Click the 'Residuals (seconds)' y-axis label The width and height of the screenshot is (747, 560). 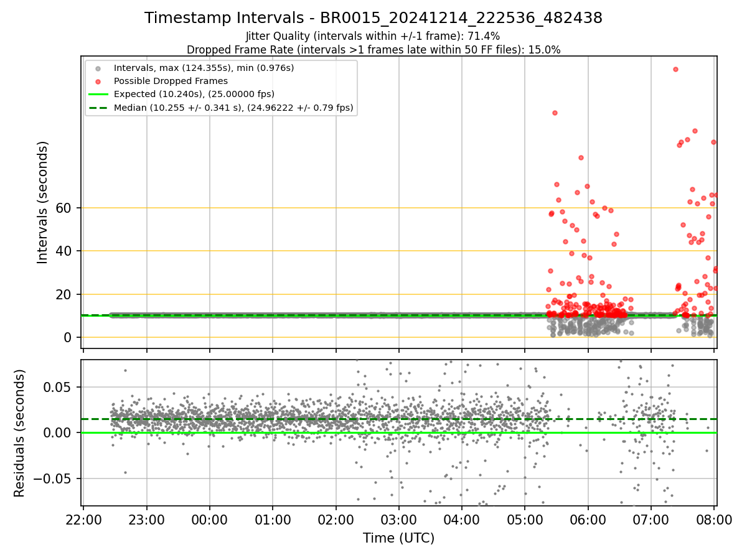(20, 433)
